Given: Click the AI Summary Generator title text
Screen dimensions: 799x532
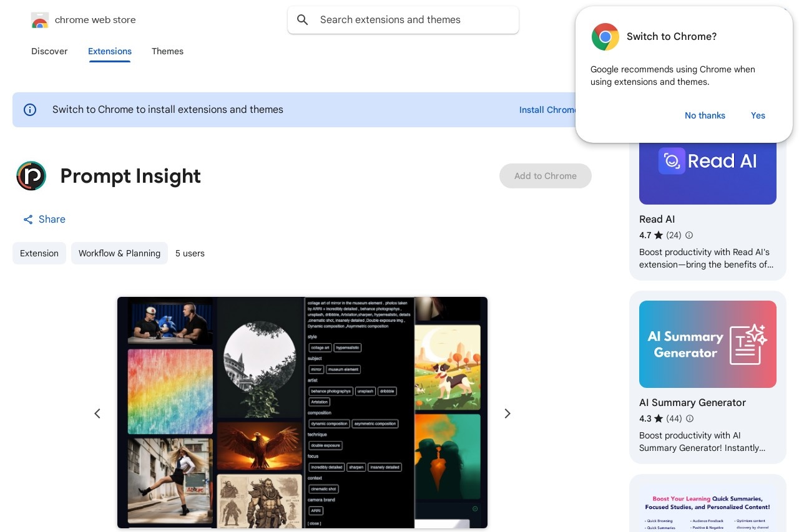Looking at the screenshot, I should click(692, 403).
